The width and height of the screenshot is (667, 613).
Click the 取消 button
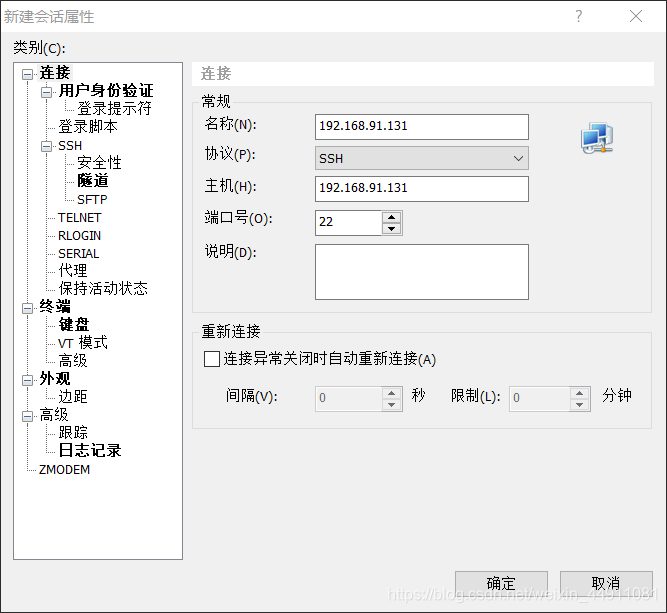point(606,584)
